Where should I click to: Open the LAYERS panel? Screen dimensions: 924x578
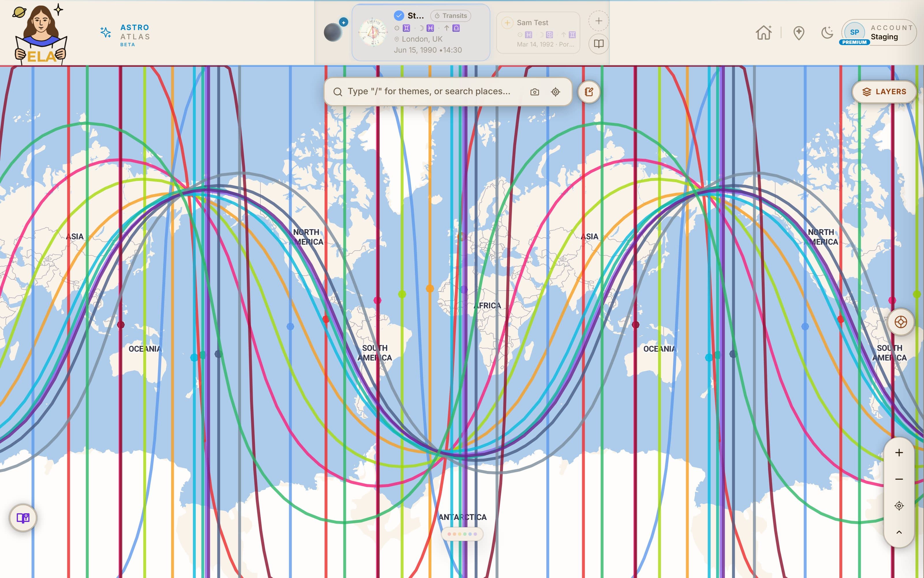[884, 92]
